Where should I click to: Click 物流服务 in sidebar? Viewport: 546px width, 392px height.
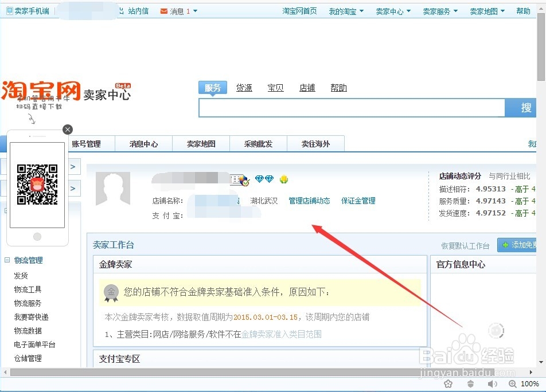click(x=28, y=303)
